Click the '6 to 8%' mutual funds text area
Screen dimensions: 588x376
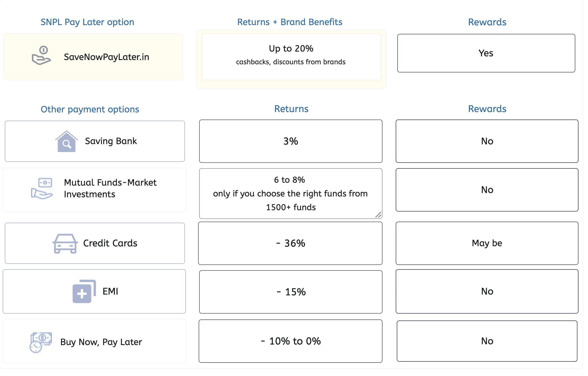[x=291, y=194]
